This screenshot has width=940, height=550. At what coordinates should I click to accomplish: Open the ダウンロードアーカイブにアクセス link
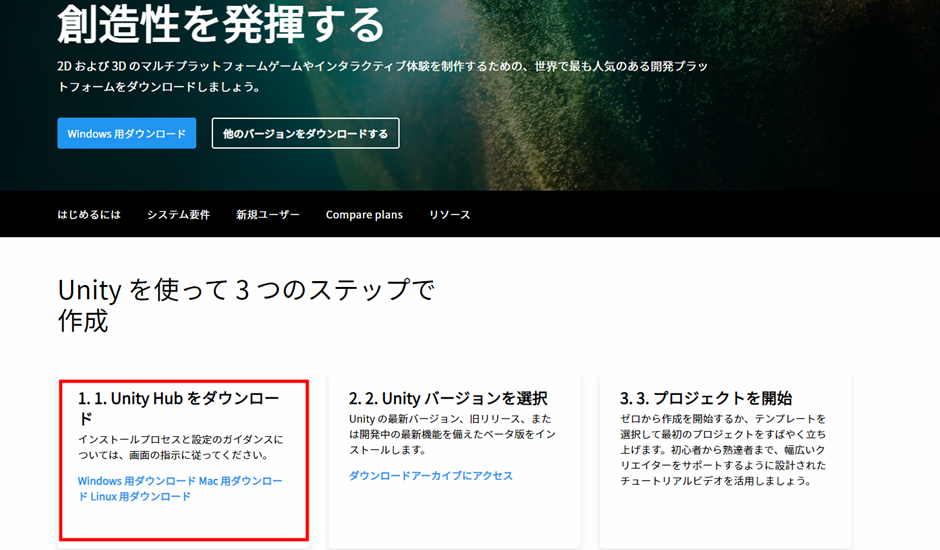tap(430, 476)
